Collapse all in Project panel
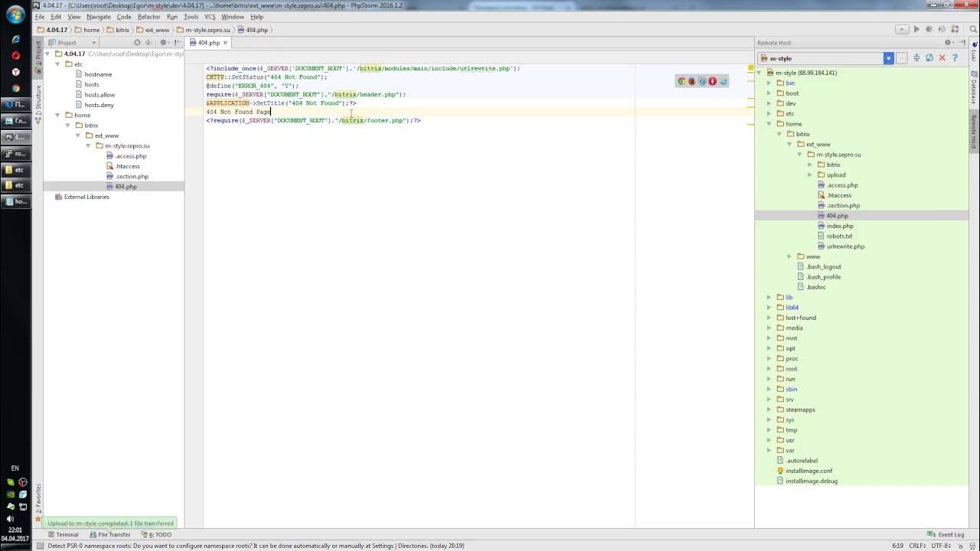The image size is (980, 551). click(x=149, y=43)
